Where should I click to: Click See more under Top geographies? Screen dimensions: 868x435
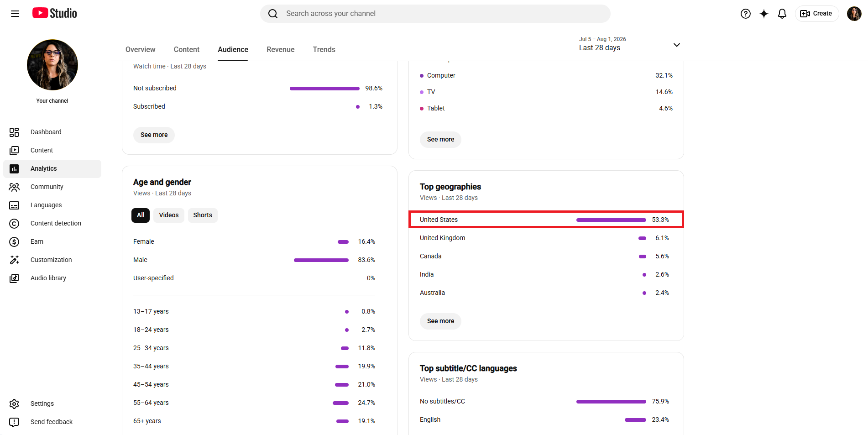pyautogui.click(x=440, y=321)
